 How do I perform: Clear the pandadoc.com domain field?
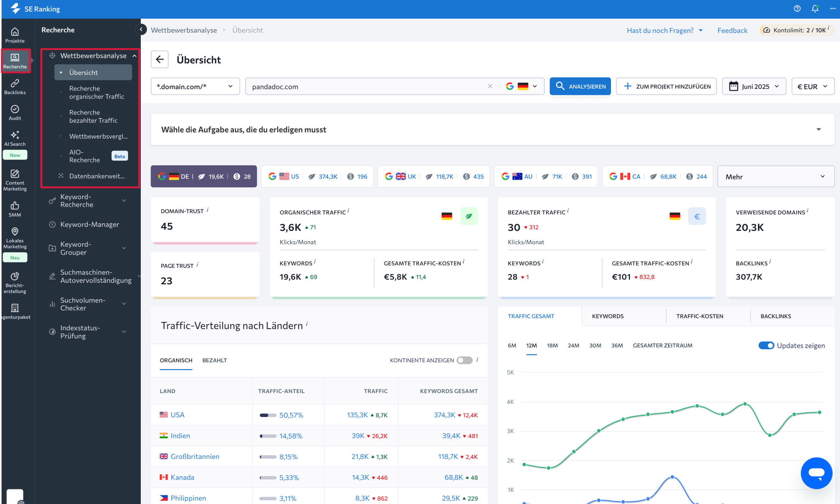[490, 86]
